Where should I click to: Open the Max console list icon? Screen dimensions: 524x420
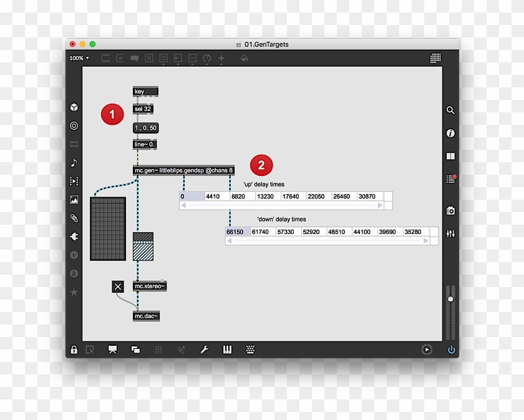(450, 179)
